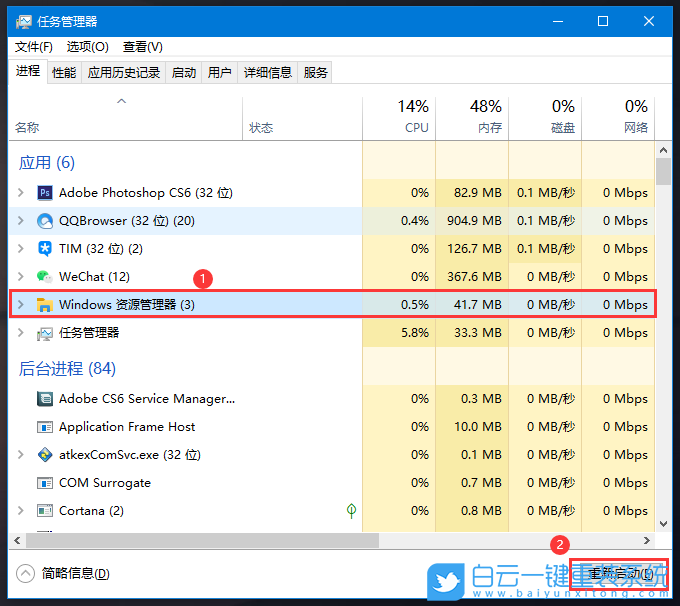
Task: Maximize the Task Manager window
Action: [x=603, y=21]
